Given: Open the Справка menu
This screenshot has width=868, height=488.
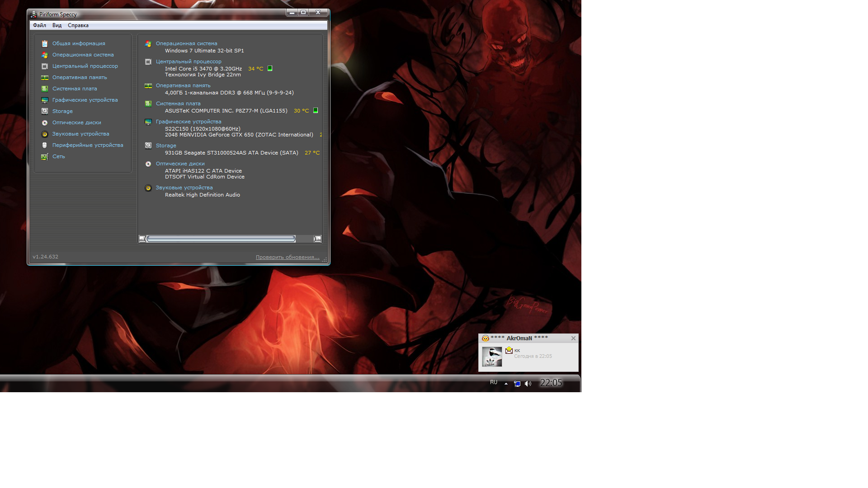Looking at the screenshot, I should tap(78, 25).
